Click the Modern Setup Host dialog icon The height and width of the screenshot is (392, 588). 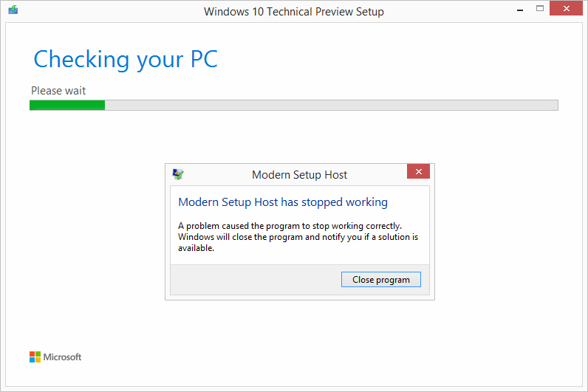point(178,174)
